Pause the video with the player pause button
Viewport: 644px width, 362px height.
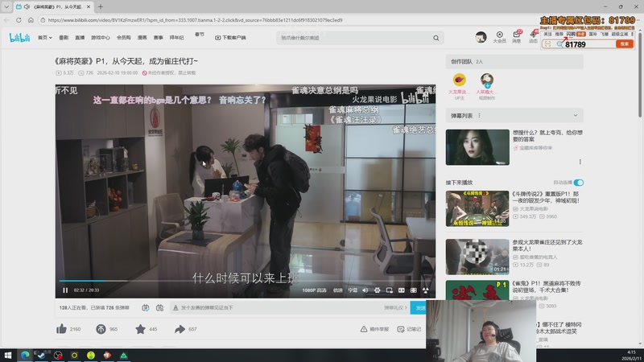65,290
